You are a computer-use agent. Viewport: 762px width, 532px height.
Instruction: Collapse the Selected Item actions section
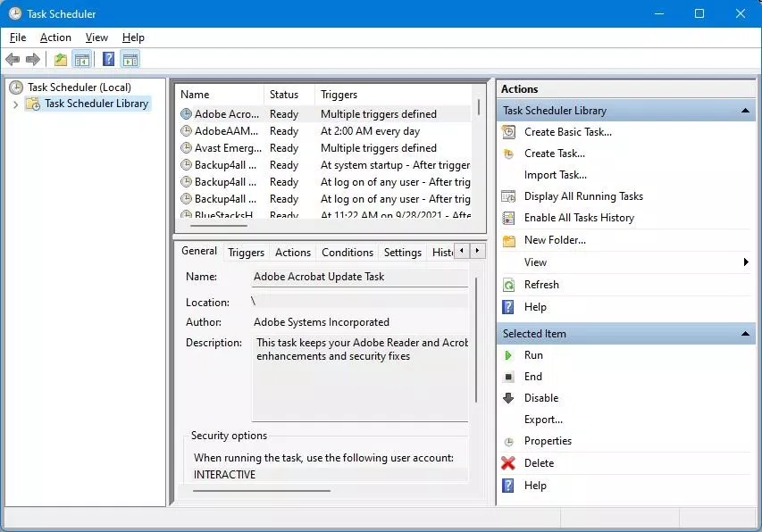click(x=744, y=333)
